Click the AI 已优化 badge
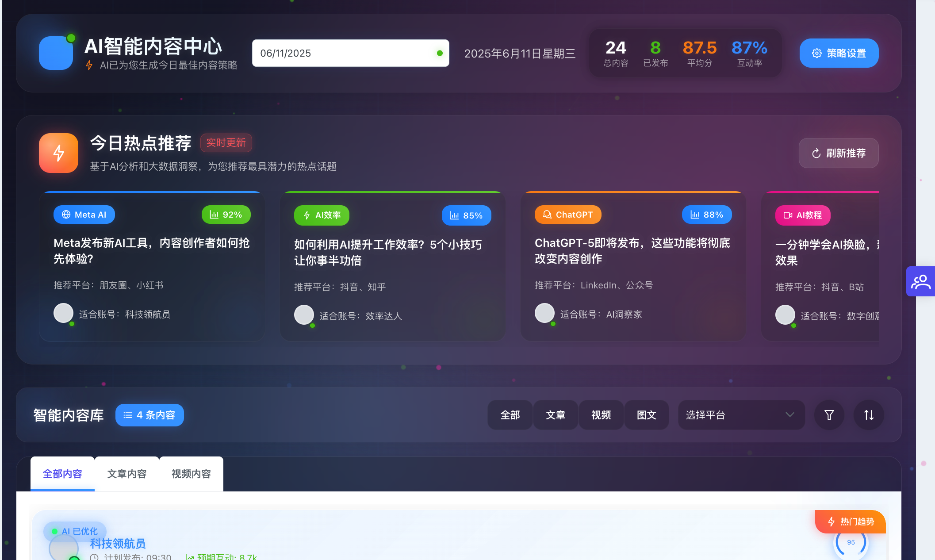935x560 pixels. [x=74, y=531]
